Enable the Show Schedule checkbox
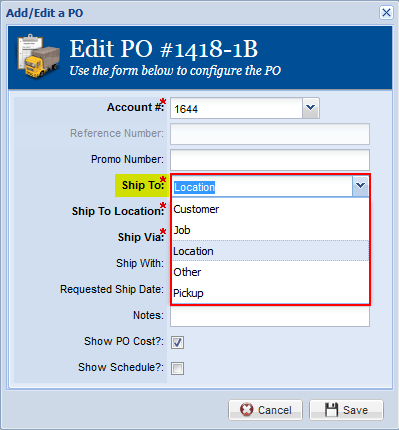This screenshot has width=399, height=430. coord(177,368)
